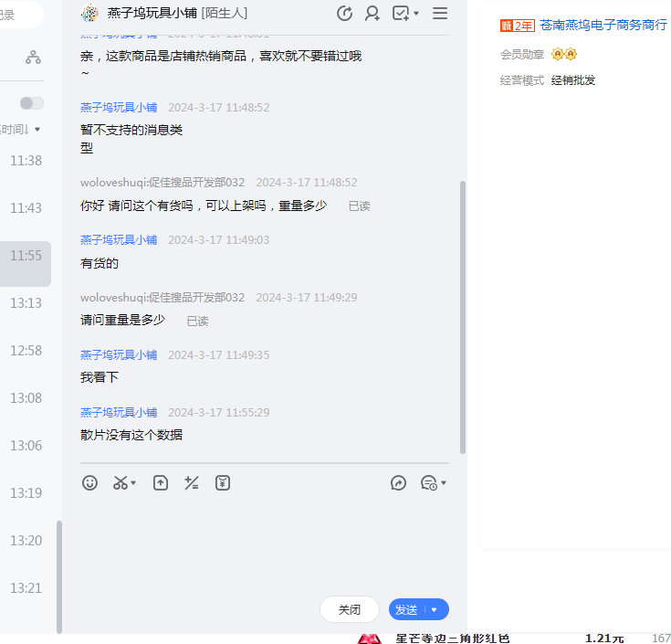The image size is (671, 644).
Task: Click the 发送 send button
Action: point(406,610)
